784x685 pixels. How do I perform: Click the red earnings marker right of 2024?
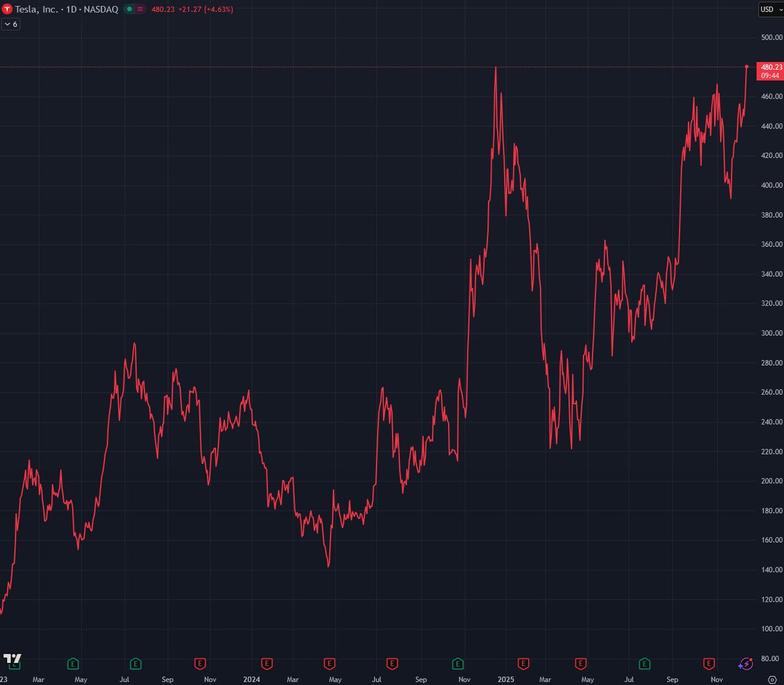point(267,664)
